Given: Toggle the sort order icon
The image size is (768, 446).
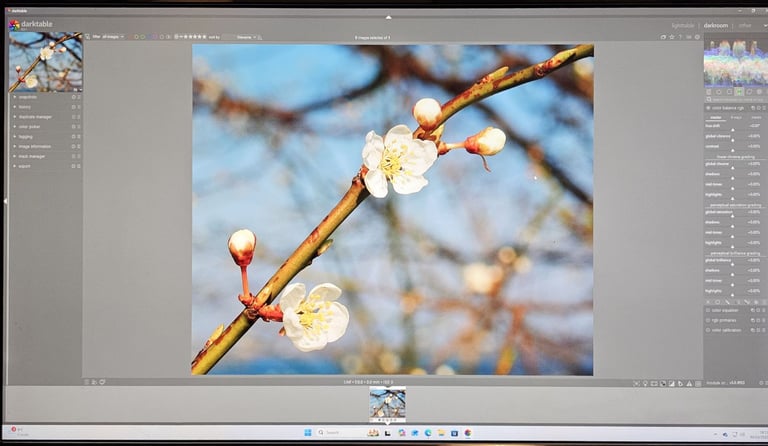Looking at the screenshot, I should coord(260,37).
